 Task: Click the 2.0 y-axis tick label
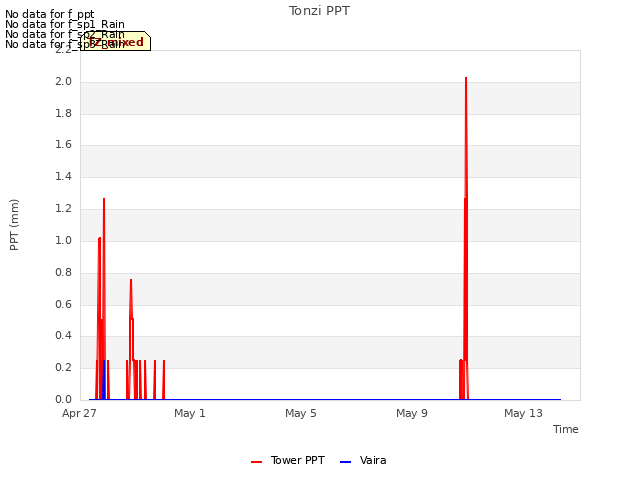point(63,82)
